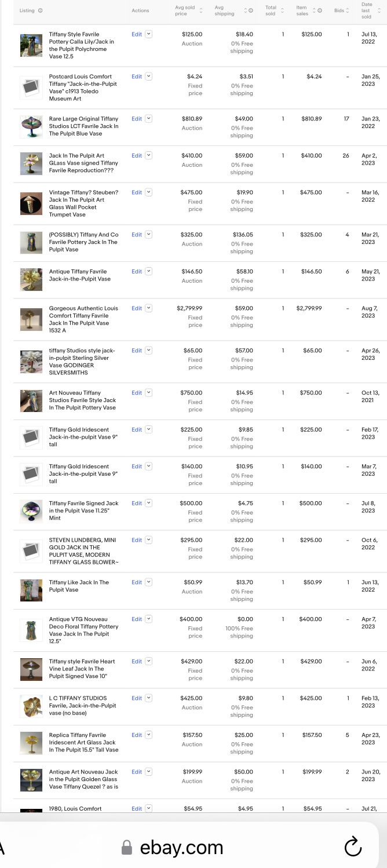Screen dimensions: 387x868
Task: Open Edit dropdown arrow for Rare Large Original Tiffany
Action: [149, 119]
